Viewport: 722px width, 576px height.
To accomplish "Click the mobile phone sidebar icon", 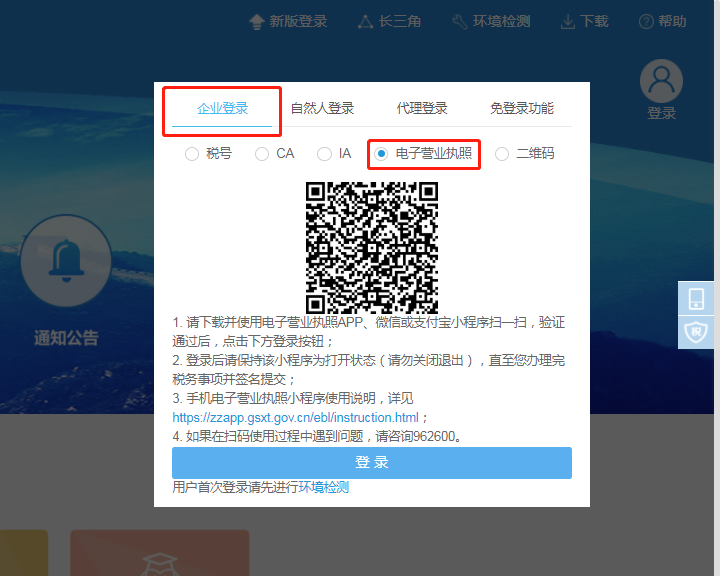I will tap(696, 298).
